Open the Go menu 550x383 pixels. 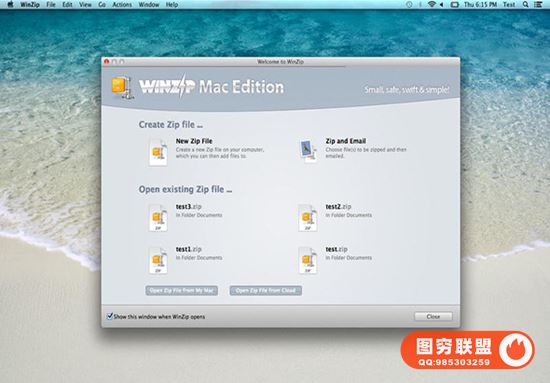[102, 5]
